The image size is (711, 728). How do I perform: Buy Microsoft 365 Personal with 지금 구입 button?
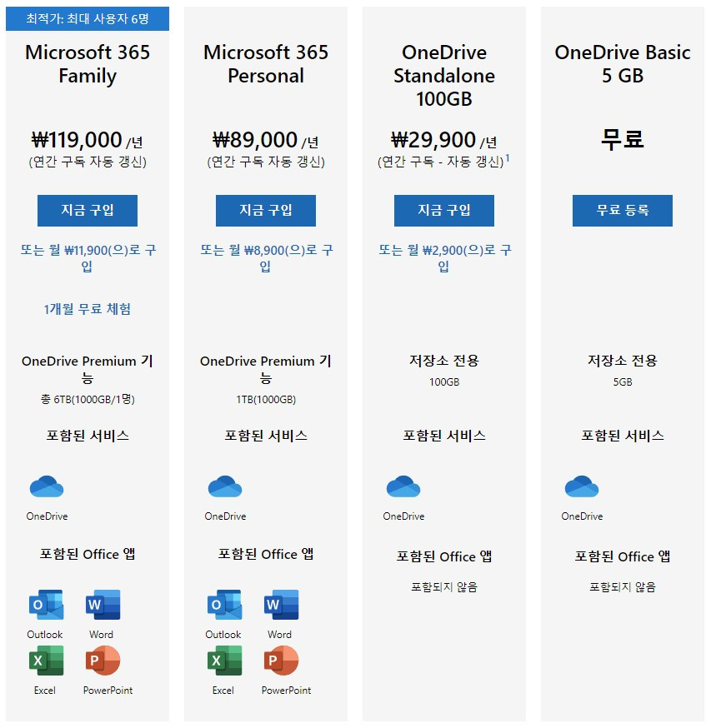pos(266,211)
